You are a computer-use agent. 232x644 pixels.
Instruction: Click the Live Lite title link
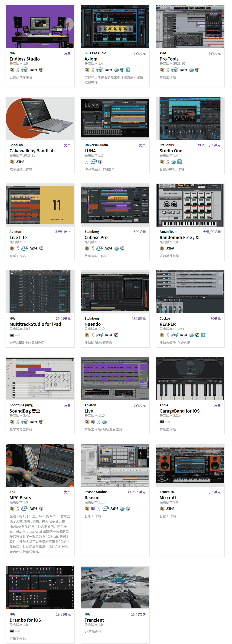pyautogui.click(x=18, y=237)
